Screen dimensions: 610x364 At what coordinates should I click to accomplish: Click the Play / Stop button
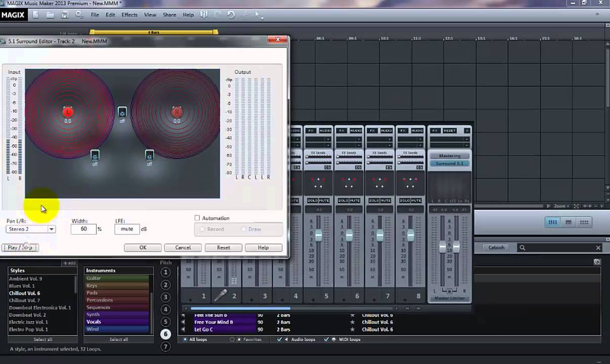click(20, 248)
